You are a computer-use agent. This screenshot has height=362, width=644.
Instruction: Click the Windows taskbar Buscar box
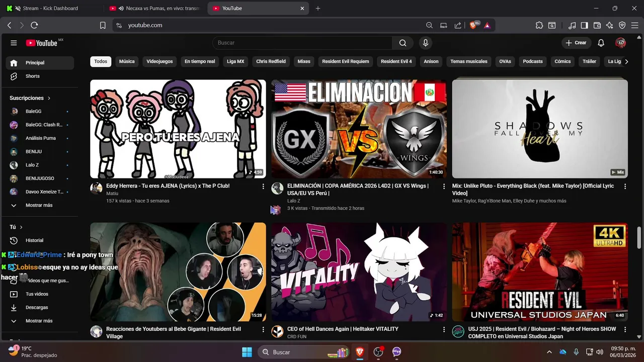point(304,352)
